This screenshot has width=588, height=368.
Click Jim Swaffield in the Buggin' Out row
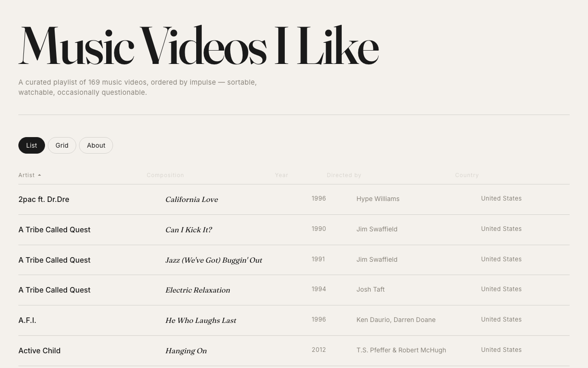pos(377,259)
